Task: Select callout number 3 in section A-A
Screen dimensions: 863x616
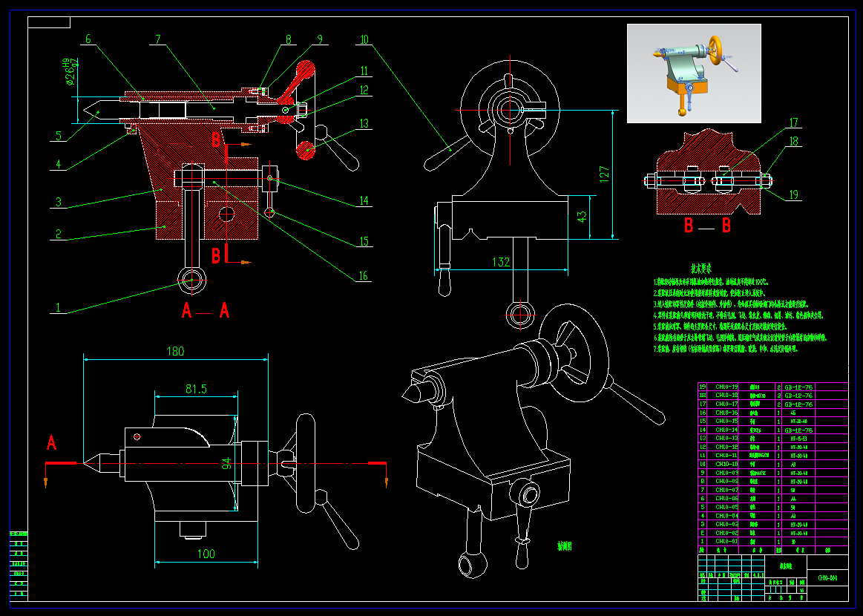Action: 59,202
